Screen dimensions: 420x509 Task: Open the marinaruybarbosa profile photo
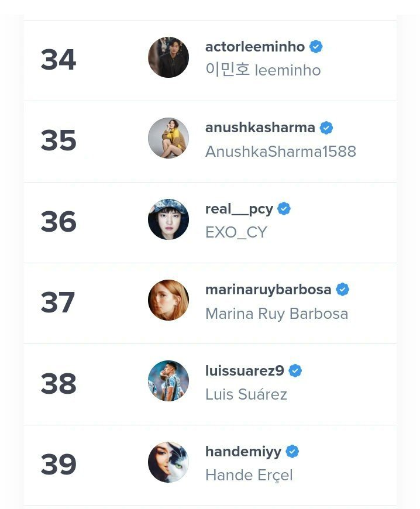pos(168,300)
